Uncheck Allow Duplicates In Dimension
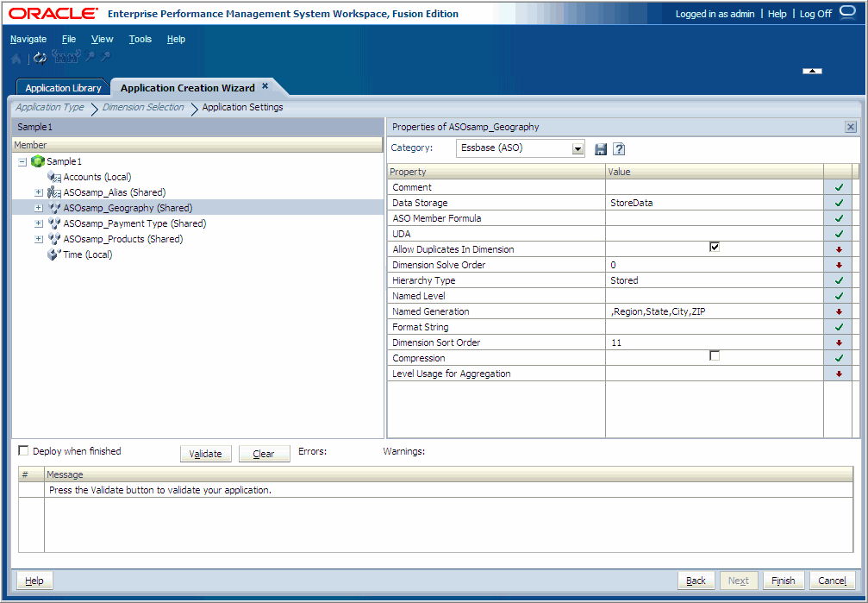868x603 pixels. coord(715,247)
